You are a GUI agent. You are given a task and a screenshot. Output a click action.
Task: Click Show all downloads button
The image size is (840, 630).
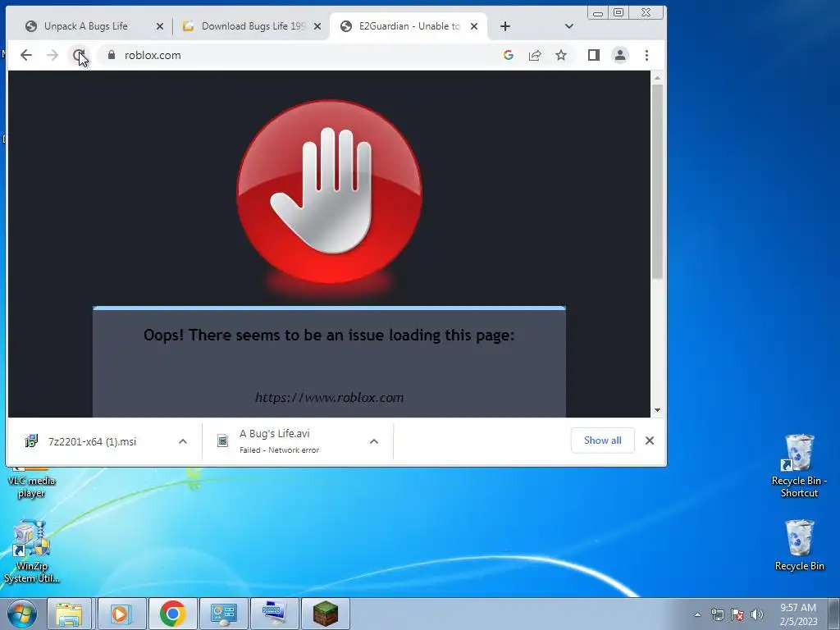(x=603, y=441)
